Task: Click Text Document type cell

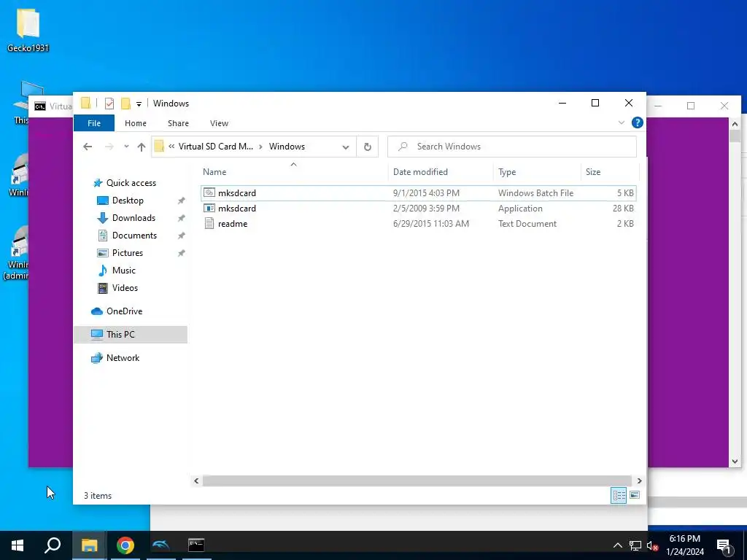Action: [x=527, y=223]
